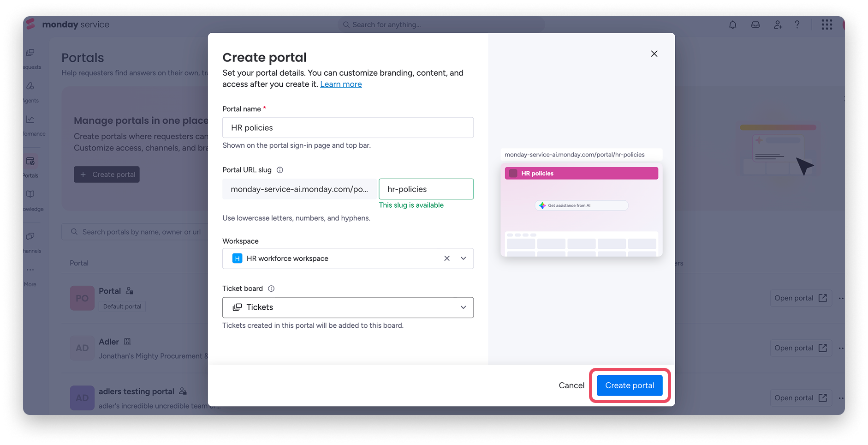This screenshot has width=868, height=445.
Task: Click the building icon next to Adler
Action: point(128,342)
